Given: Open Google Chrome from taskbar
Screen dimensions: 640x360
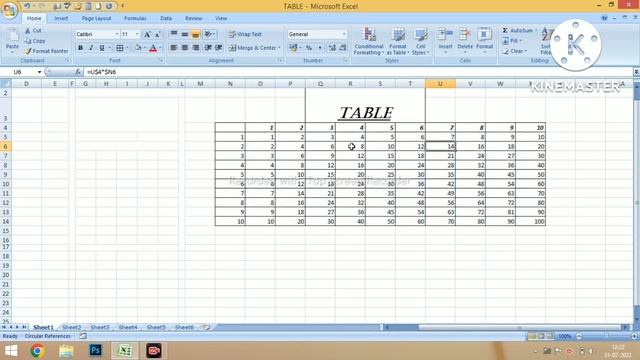Looking at the screenshot, I should click(x=37, y=351).
